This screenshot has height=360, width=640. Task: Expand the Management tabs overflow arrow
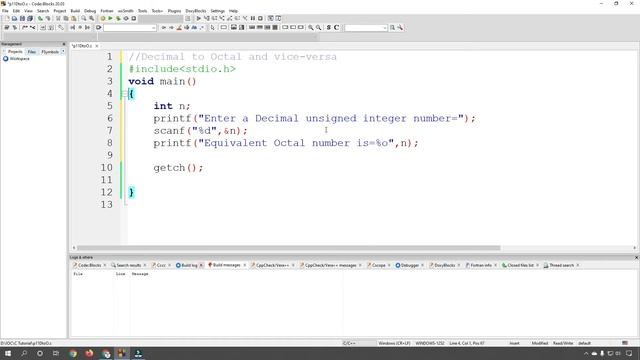click(x=63, y=52)
